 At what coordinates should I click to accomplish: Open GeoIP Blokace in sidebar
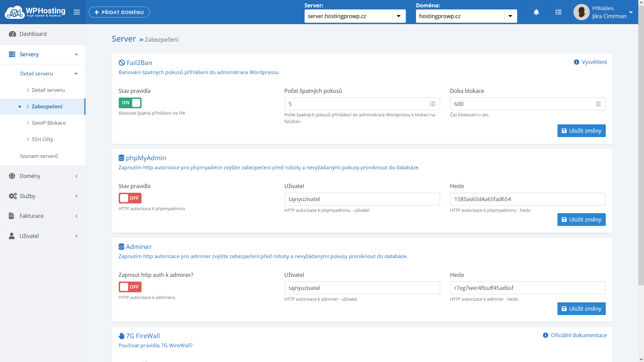(x=49, y=123)
